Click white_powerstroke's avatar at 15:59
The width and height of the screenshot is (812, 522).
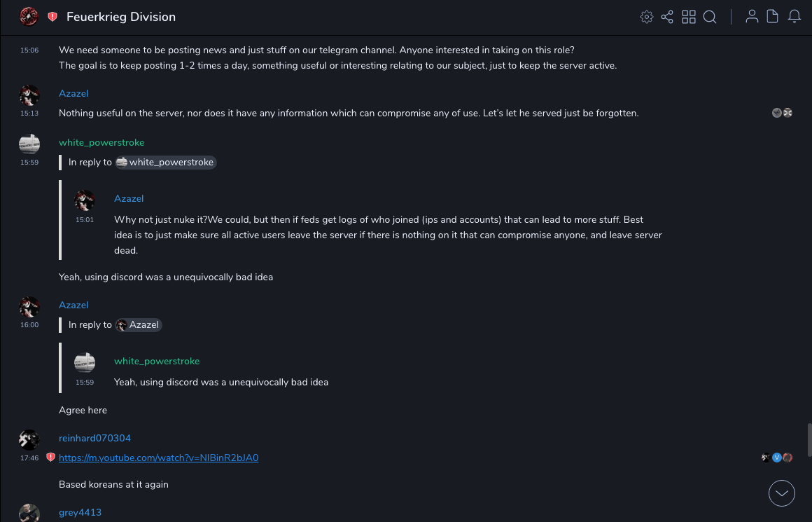[29, 144]
